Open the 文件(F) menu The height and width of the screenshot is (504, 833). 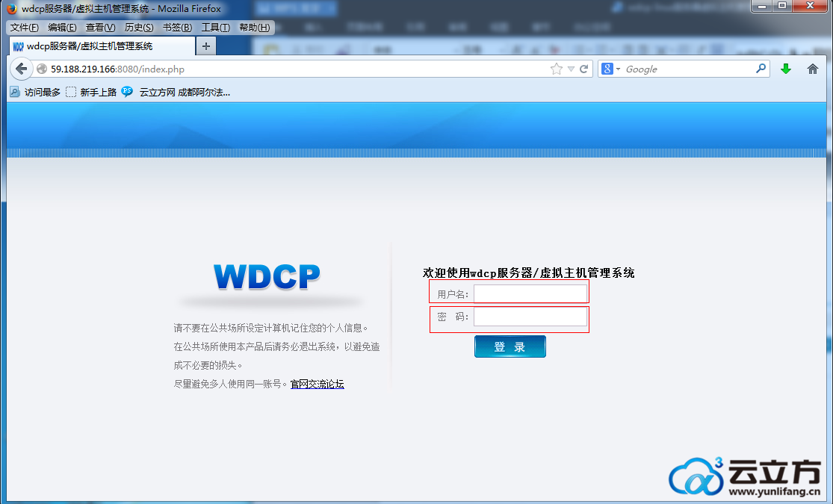[x=25, y=28]
